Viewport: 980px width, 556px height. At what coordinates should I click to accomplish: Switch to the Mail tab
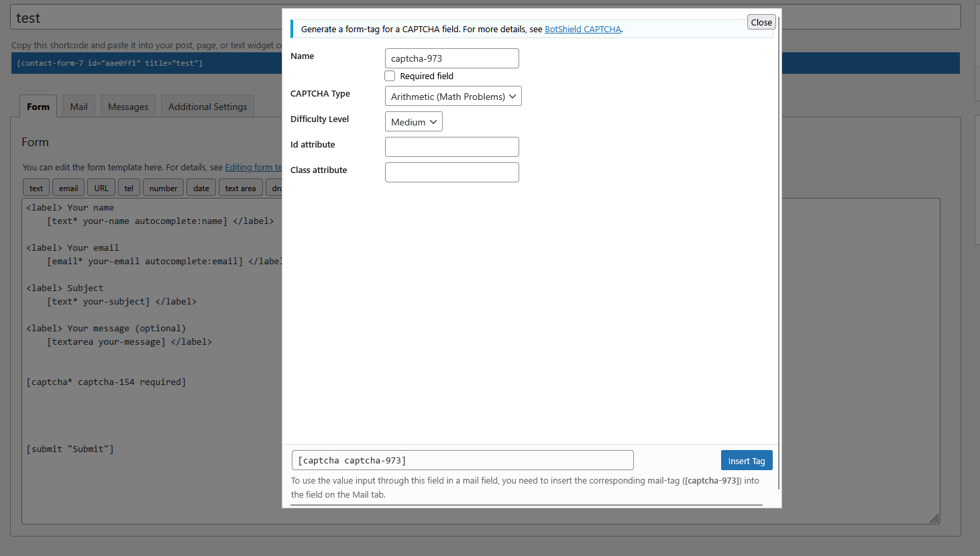coord(78,105)
